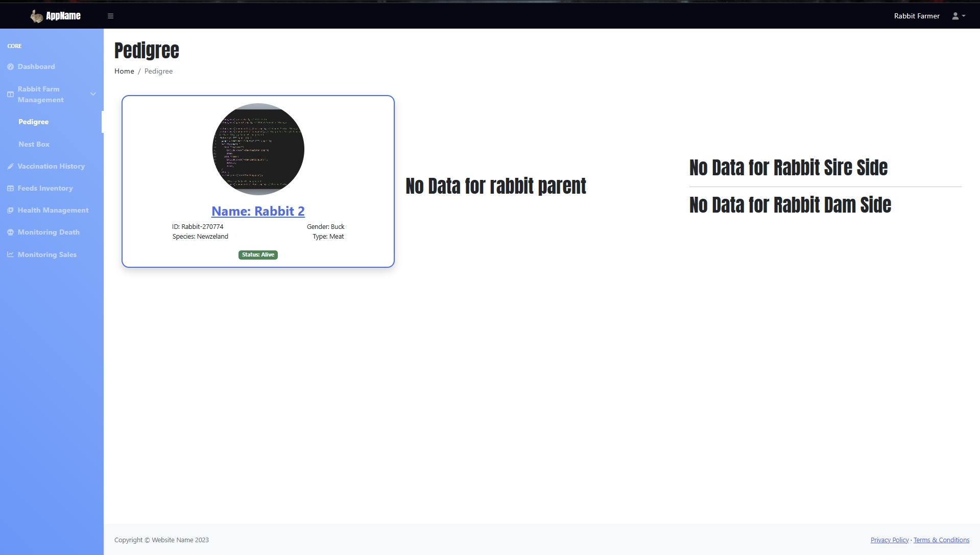Image resolution: width=980 pixels, height=555 pixels.
Task: Click the Monitoring Sales chart icon
Action: (x=10, y=255)
